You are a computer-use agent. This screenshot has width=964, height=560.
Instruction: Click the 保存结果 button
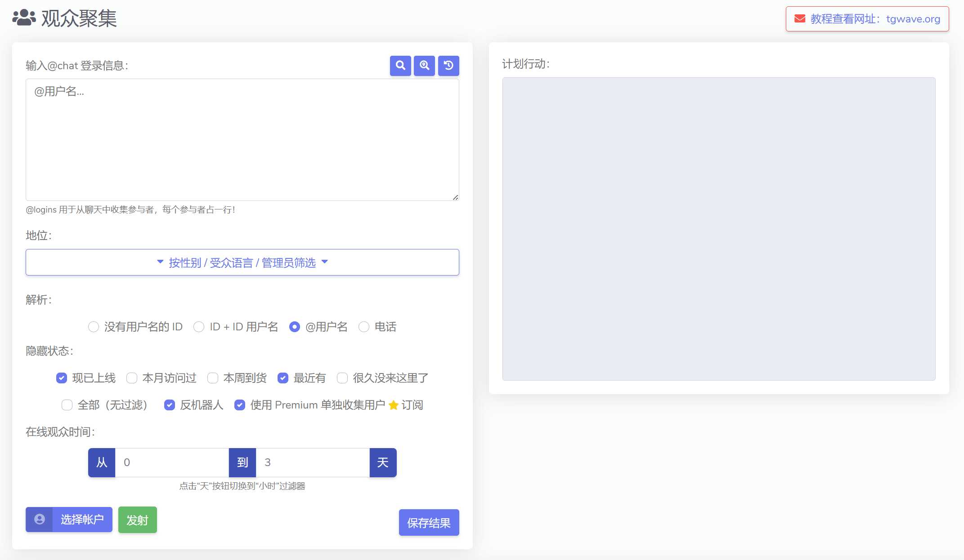429,523
